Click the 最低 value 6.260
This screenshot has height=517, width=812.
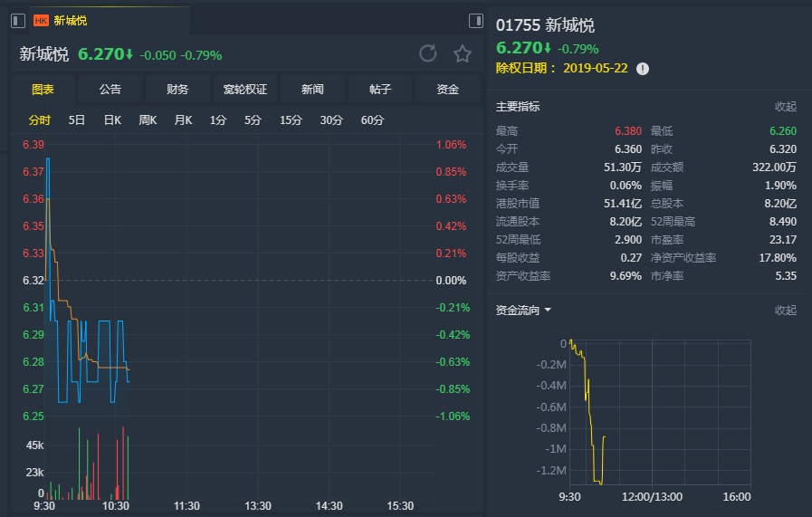(x=783, y=131)
